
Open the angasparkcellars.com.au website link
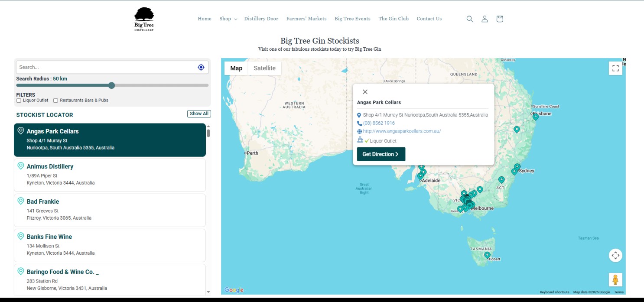[x=401, y=131]
